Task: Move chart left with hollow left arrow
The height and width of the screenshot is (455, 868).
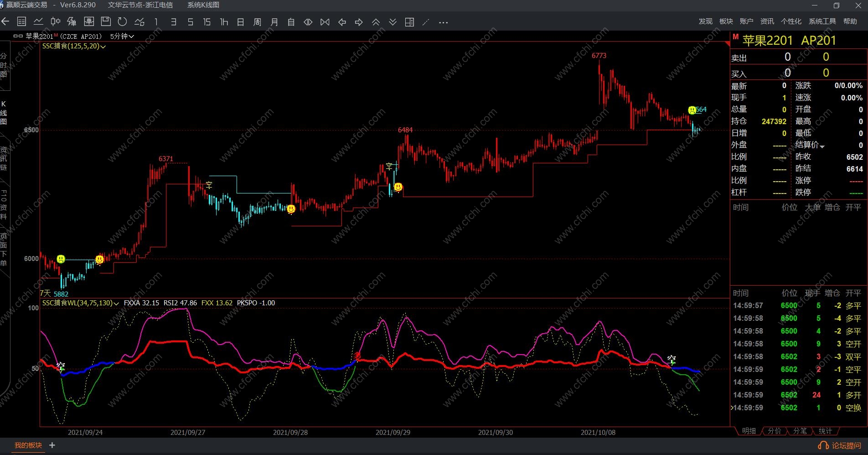Action: (x=342, y=21)
